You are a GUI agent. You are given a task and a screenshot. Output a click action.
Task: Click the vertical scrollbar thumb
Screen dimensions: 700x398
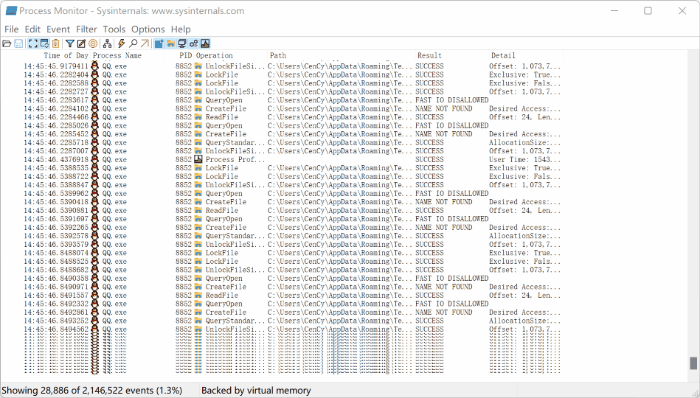click(x=693, y=363)
